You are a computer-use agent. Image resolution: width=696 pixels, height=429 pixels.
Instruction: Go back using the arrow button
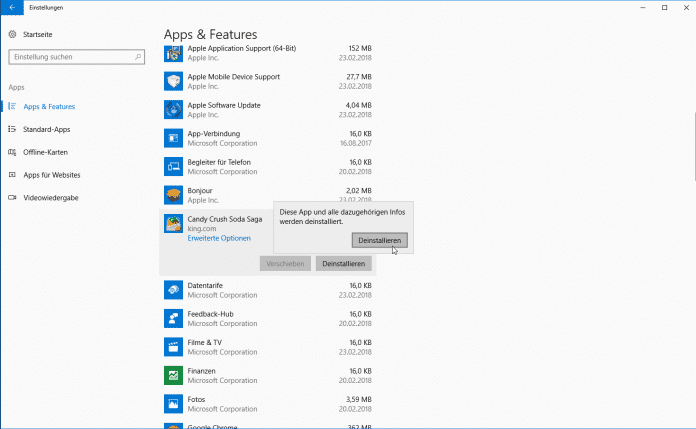click(12, 7)
